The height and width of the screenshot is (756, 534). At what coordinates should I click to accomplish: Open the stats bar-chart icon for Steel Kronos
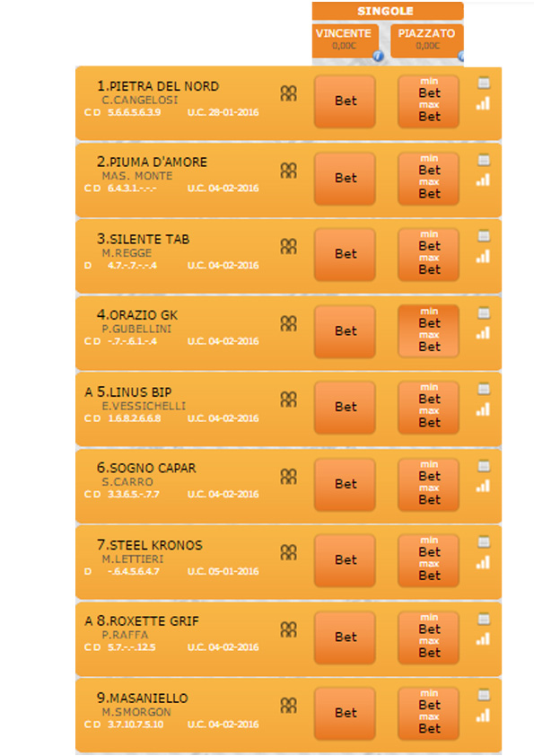coord(483,562)
